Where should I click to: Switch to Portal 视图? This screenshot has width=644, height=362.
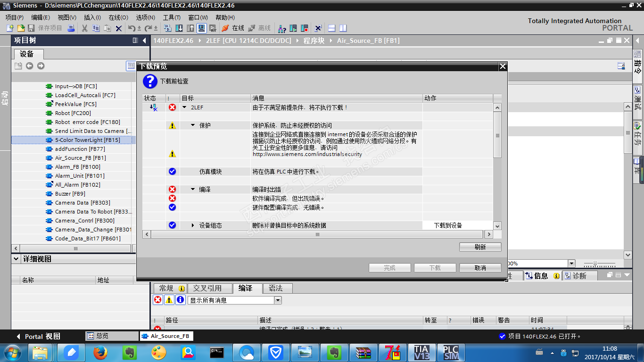pos(39,337)
